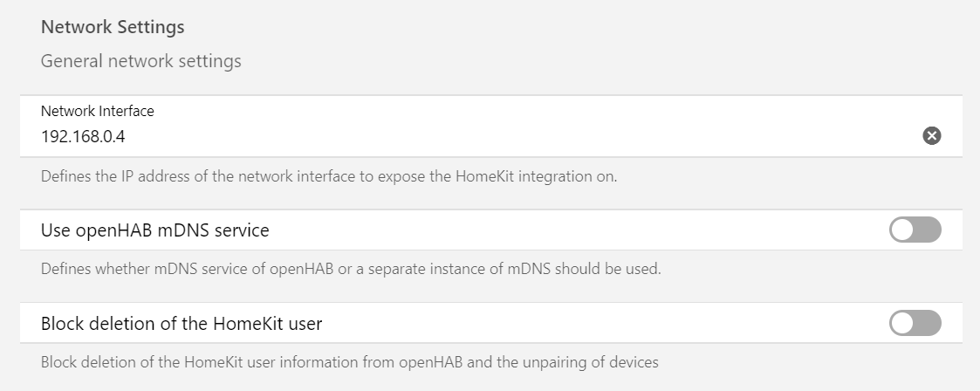Click the blank space right of the IP address
Screen dimensions: 980x391
click(524, 136)
